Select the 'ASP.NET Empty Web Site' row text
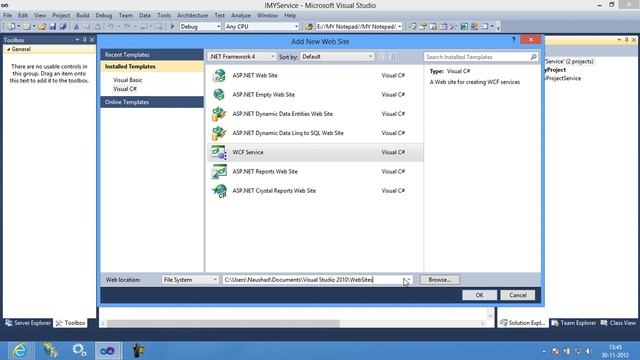This screenshot has width=640, height=360. pos(264,95)
